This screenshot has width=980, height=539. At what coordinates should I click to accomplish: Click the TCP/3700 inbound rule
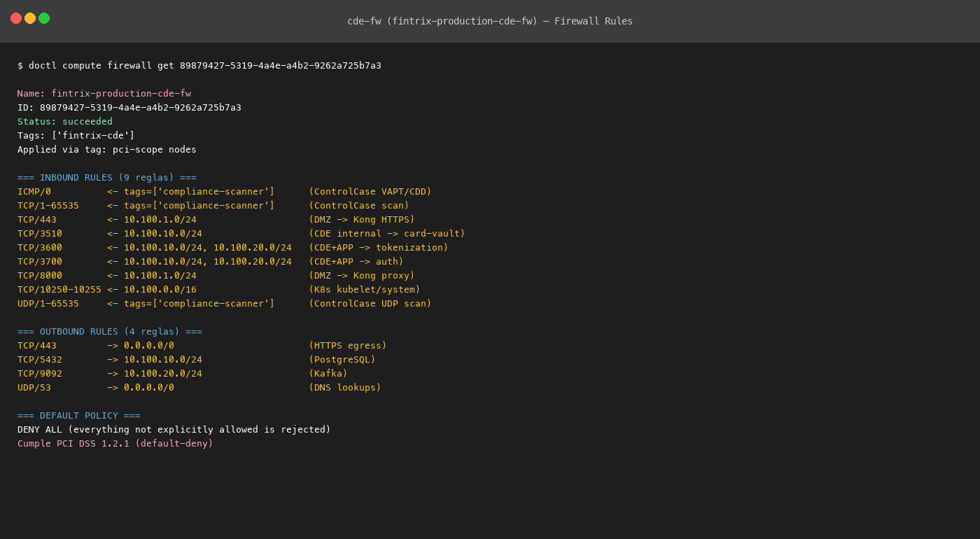pos(211,261)
